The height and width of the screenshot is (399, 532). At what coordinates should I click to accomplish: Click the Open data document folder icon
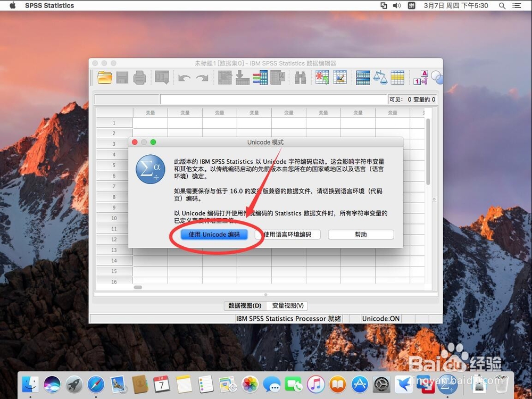click(x=104, y=78)
